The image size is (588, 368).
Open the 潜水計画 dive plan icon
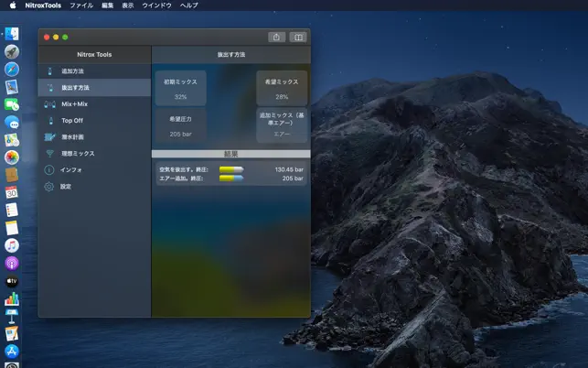(50, 137)
